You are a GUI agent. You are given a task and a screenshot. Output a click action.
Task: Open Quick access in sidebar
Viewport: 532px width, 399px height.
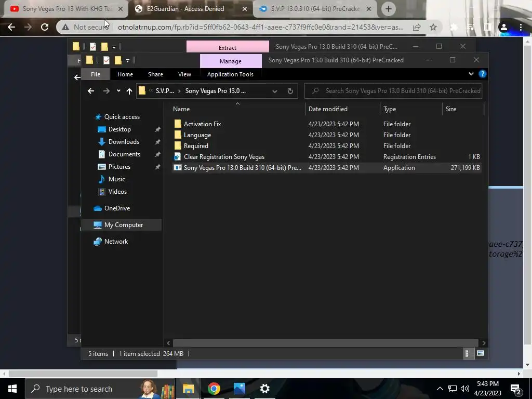pyautogui.click(x=122, y=117)
